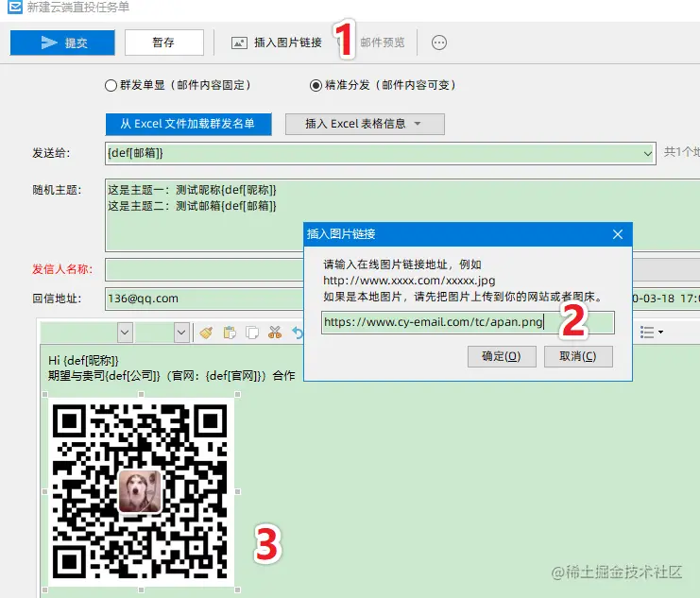Click the app icon in title bar
The width and height of the screenshot is (700, 598).
tap(15, 7)
